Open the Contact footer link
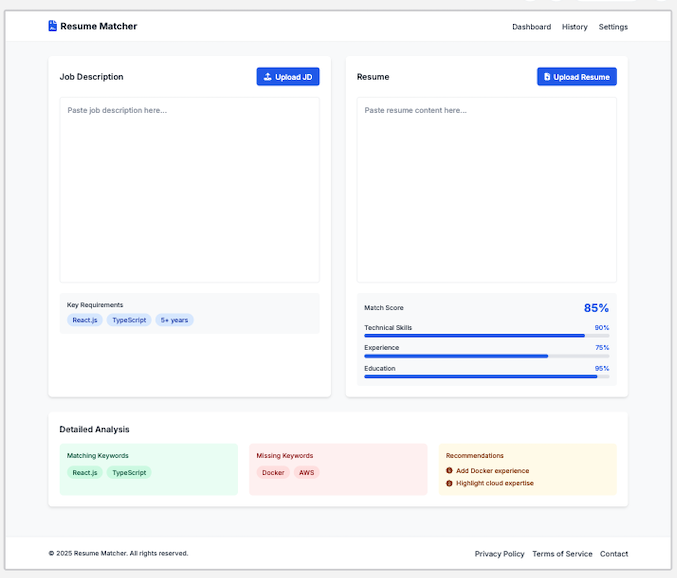677x578 pixels. click(614, 554)
